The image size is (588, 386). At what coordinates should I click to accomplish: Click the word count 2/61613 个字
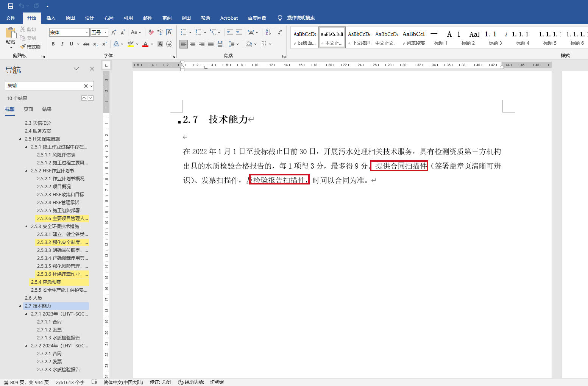pyautogui.click(x=70, y=382)
